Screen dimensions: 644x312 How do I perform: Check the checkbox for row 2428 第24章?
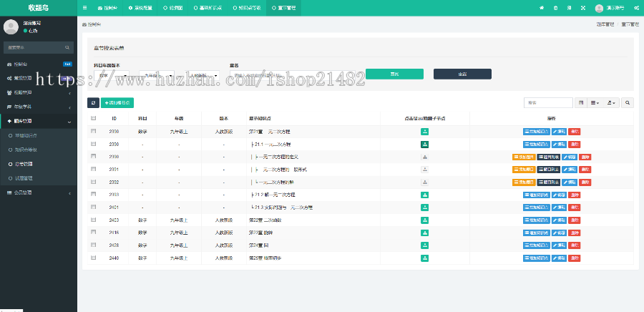pyautogui.click(x=93, y=245)
